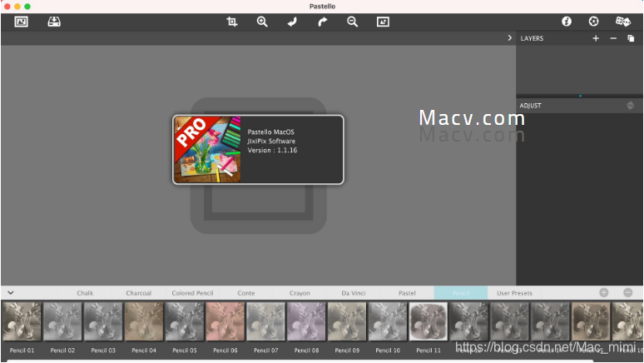644x363 pixels.
Task: Duplicate layer with copy icon
Action: [x=631, y=38]
